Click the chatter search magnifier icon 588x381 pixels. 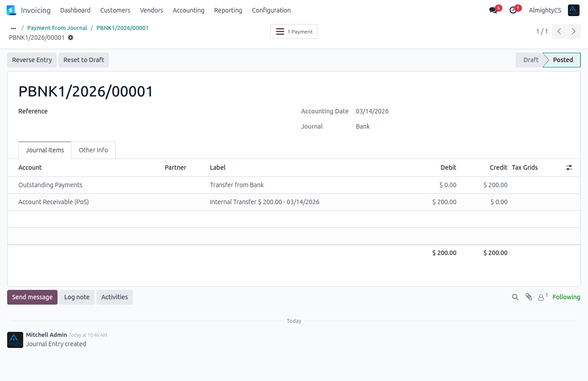515,297
